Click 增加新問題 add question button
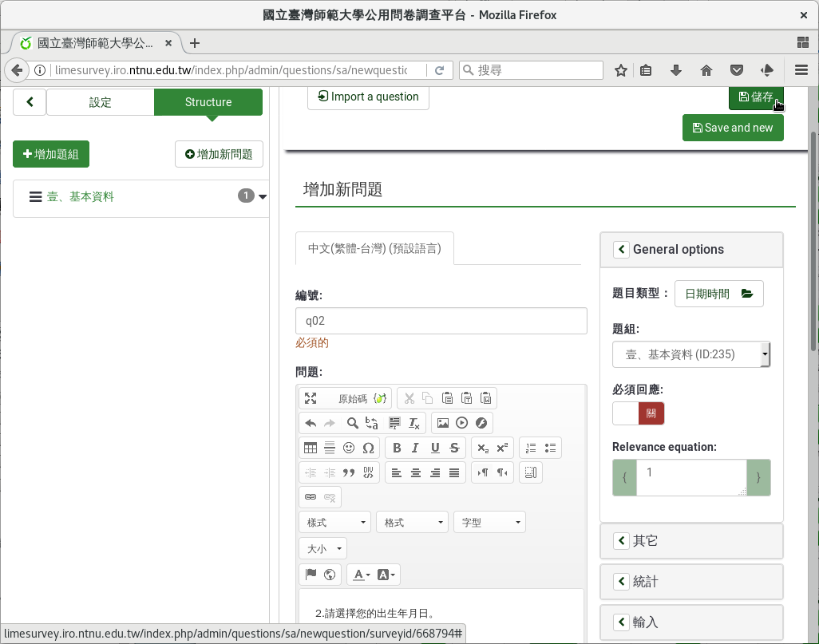This screenshot has width=819, height=644. [219, 154]
